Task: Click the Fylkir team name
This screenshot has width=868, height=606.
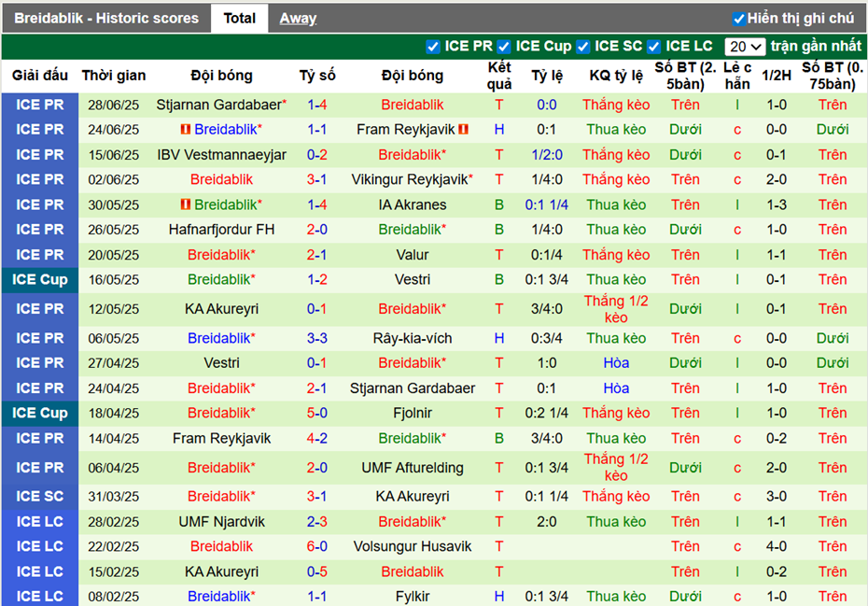Action: tap(413, 596)
